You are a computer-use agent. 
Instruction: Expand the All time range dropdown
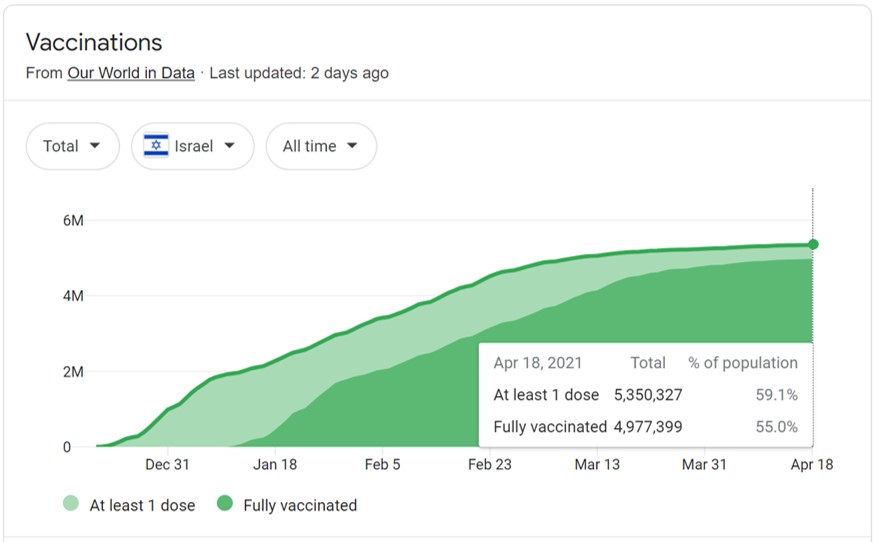(320, 146)
